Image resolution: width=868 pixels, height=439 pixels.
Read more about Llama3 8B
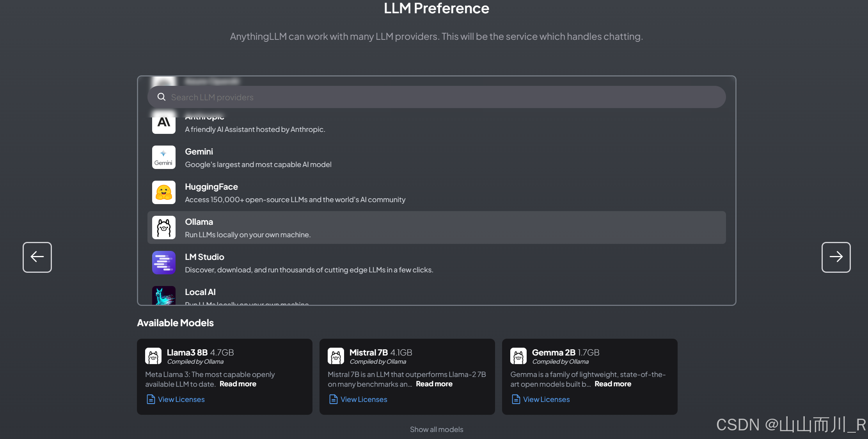coord(238,384)
